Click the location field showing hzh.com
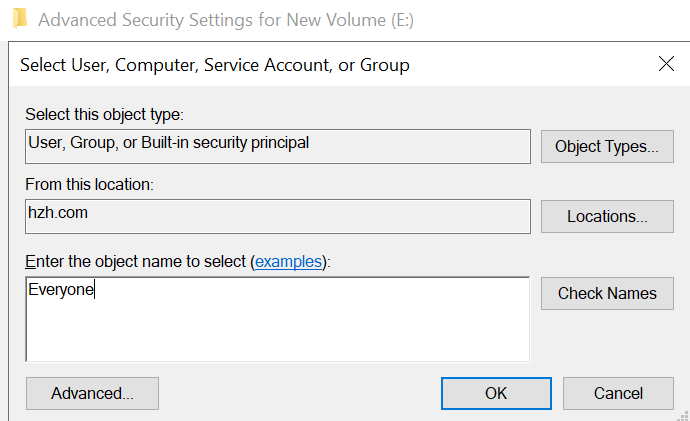Viewport: 690px width, 421px height. [277, 216]
